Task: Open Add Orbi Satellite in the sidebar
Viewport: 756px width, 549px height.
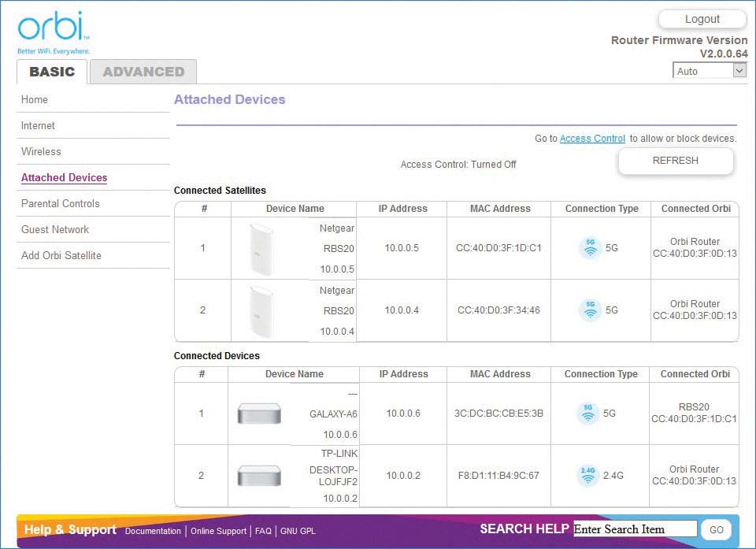Action: [61, 256]
